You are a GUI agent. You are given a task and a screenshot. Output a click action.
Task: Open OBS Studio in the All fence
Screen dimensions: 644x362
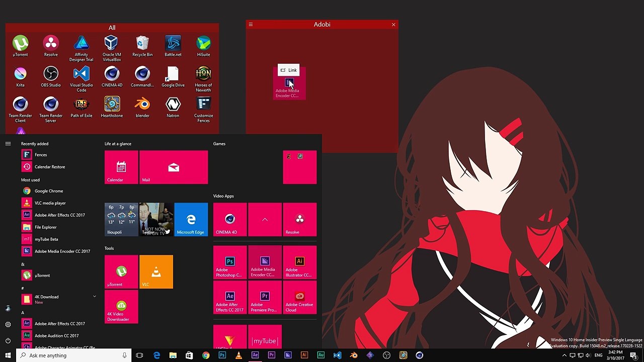point(51,76)
